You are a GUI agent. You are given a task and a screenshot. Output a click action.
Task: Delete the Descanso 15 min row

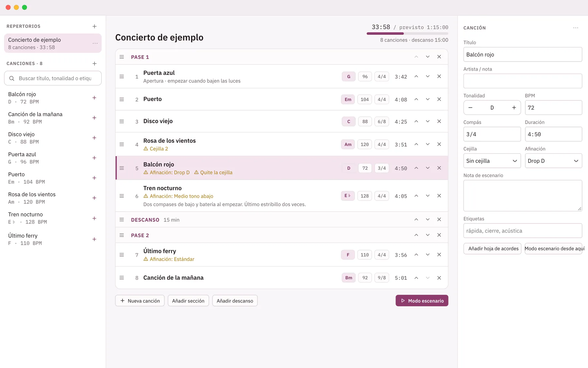click(439, 219)
